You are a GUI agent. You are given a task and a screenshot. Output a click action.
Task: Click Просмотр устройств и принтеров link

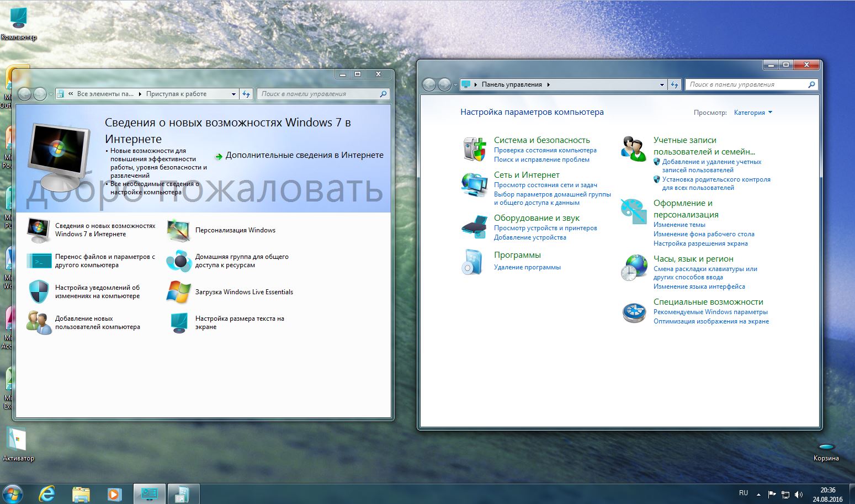(545, 228)
